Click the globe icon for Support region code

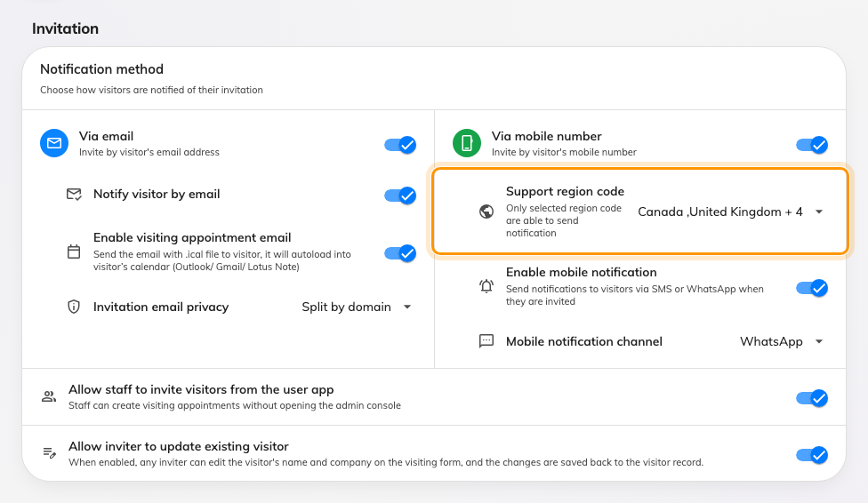coord(486,212)
